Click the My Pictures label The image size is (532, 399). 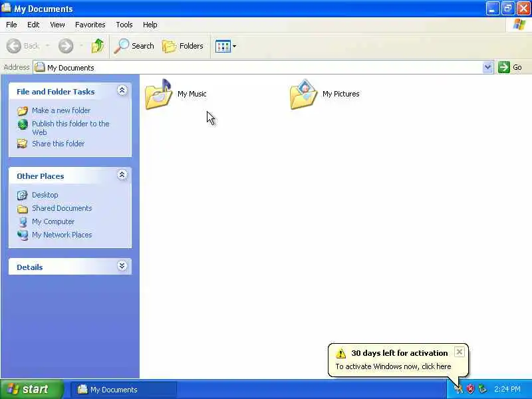tap(341, 94)
